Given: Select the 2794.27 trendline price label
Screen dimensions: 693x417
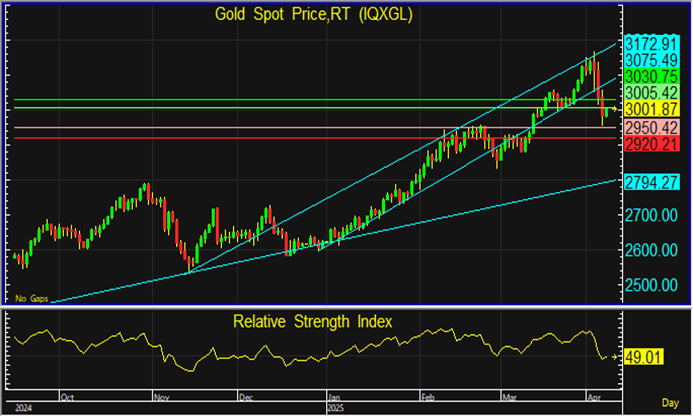Looking at the screenshot, I should point(651,181).
